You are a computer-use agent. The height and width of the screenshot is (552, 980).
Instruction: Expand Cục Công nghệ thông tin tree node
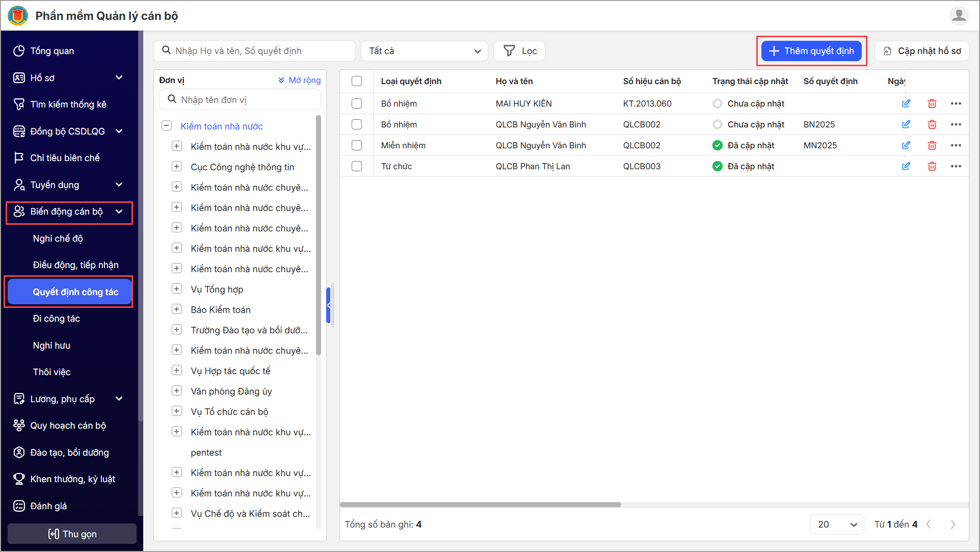pyautogui.click(x=177, y=167)
